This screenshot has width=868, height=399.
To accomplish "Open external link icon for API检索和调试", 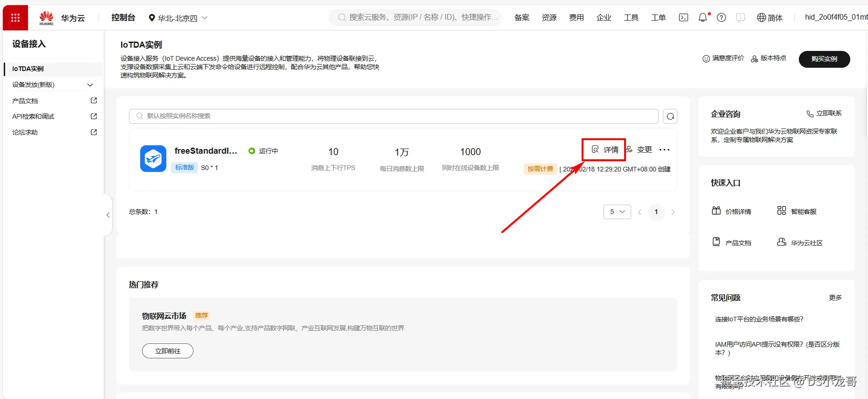I will click(94, 116).
